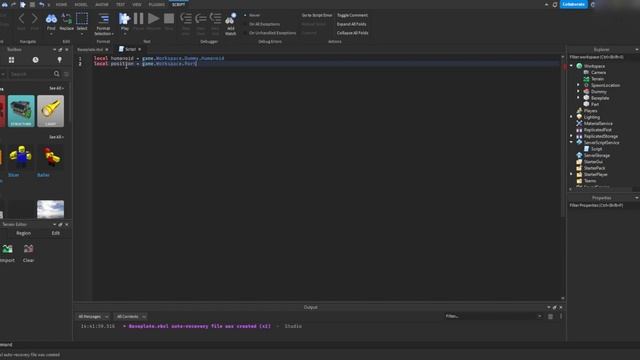Screen dimensions: 640x360
Task: Click the Step Out debugger icon
Action: [x=216, y=18]
